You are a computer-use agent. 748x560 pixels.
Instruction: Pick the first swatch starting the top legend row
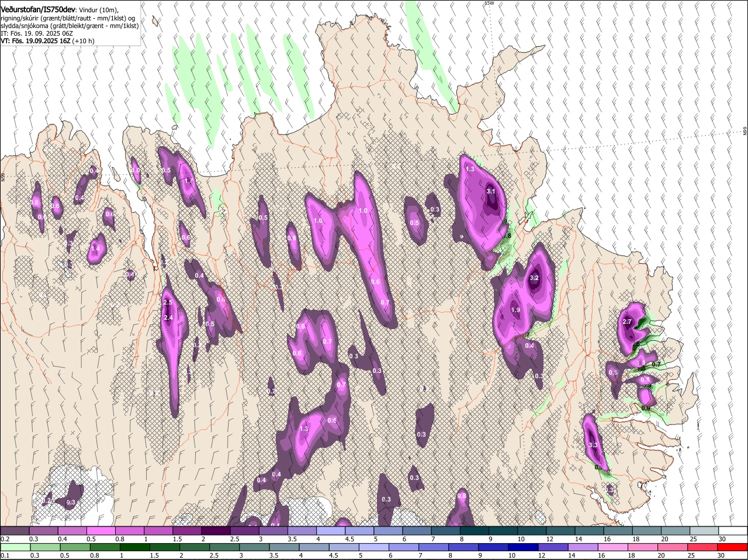[x=15, y=530]
